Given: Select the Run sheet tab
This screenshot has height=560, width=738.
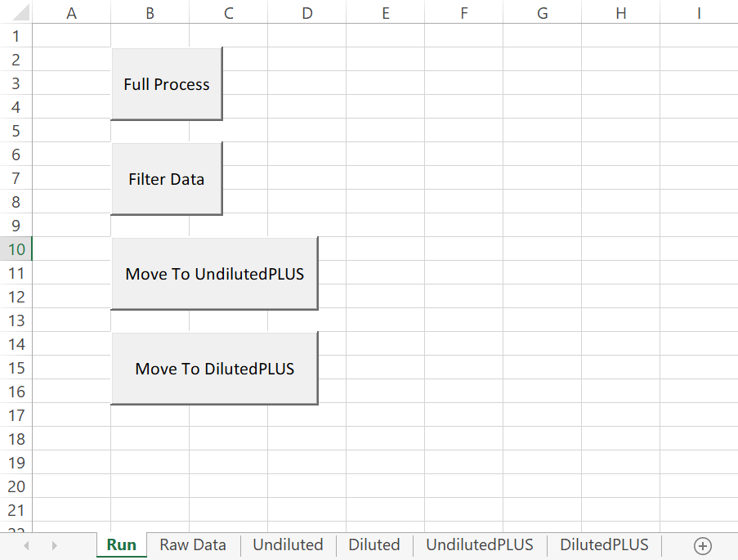Looking at the screenshot, I should pyautogui.click(x=122, y=545).
